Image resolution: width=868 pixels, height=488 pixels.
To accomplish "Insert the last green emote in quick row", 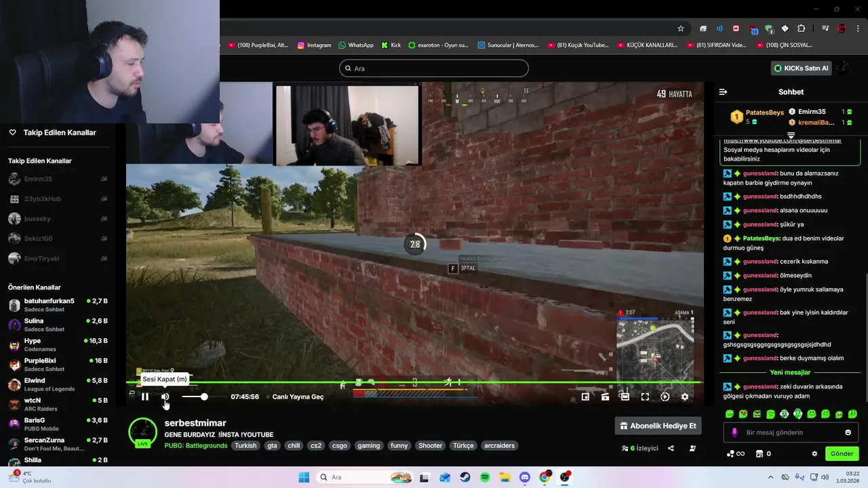I will pos(852,413).
